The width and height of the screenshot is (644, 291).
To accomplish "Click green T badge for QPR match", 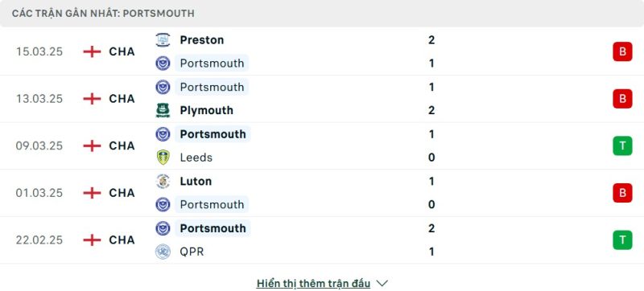I will tap(622, 240).
